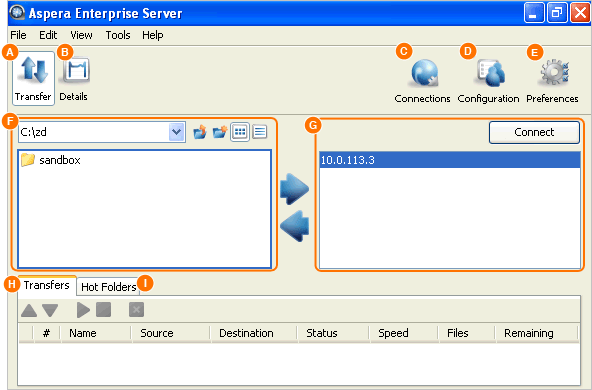This screenshot has height=390, width=592.
Task: Sort transfers by Source column
Action: click(x=171, y=333)
